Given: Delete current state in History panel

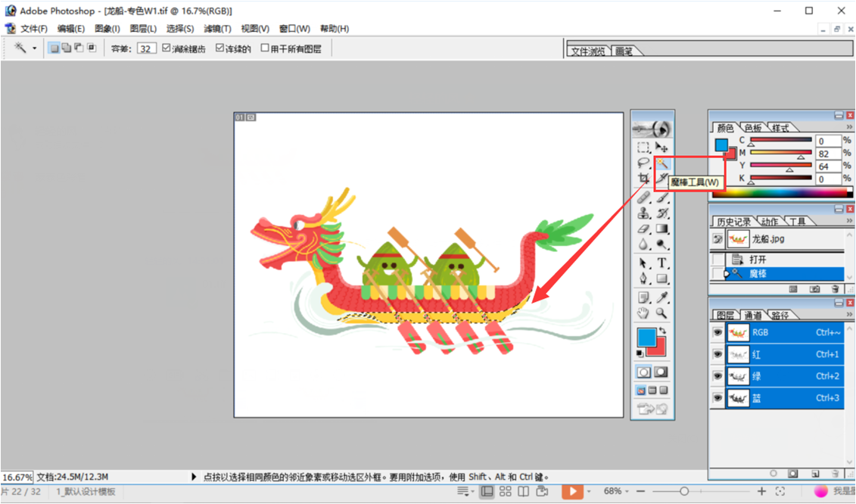Looking at the screenshot, I should [x=835, y=289].
